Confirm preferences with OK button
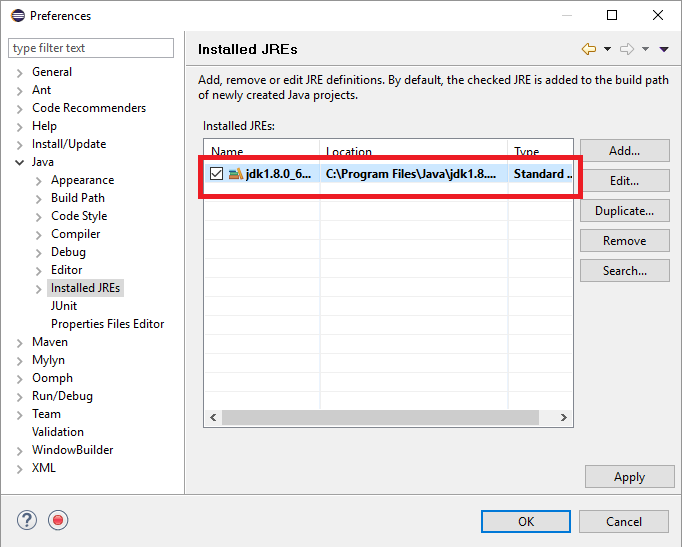The height and width of the screenshot is (547, 682). pos(525,521)
